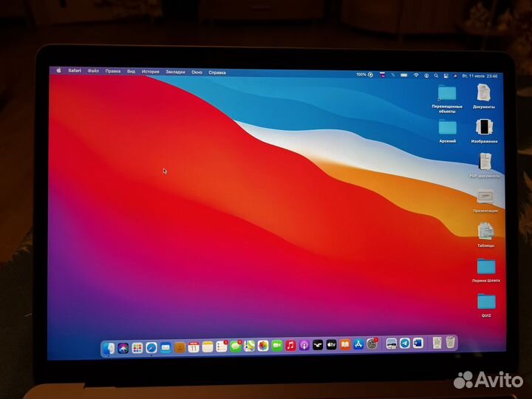This screenshot has height=399, width=532.
Task: Open Launchpad in the Dock
Action: pos(137,348)
